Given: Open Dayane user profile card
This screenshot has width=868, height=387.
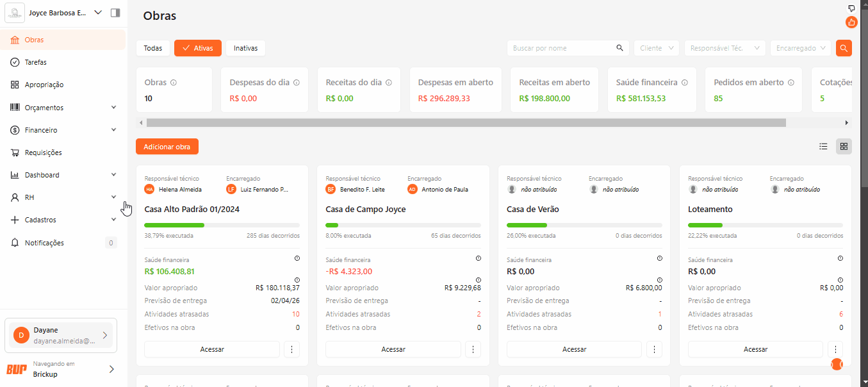Looking at the screenshot, I should click(x=61, y=335).
